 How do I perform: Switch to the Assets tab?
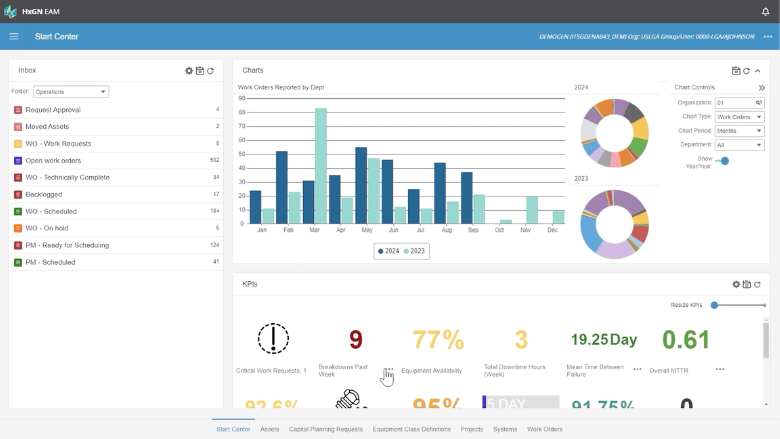270,429
